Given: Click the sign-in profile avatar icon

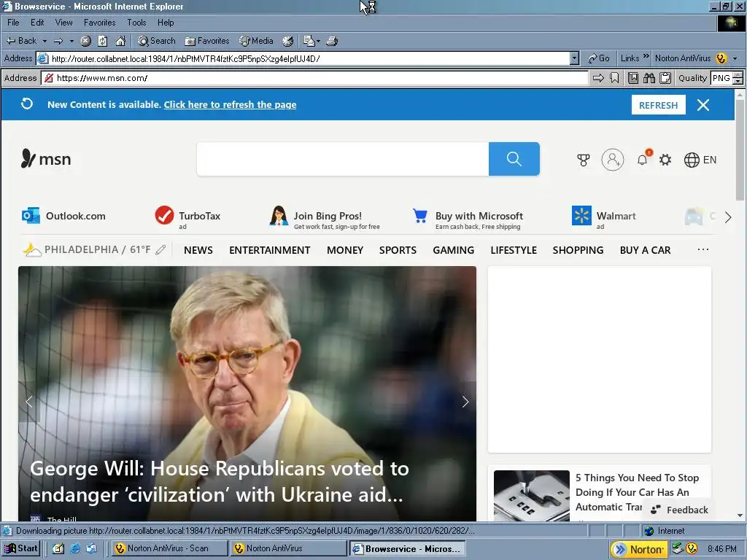Looking at the screenshot, I should (613, 160).
